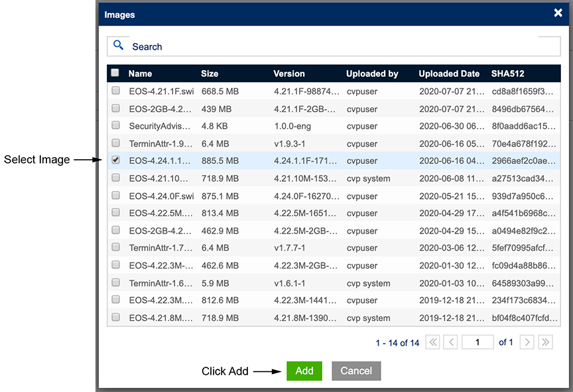Toggle the select-all header checkbox
The width and height of the screenshot is (573, 392).
[x=115, y=73]
